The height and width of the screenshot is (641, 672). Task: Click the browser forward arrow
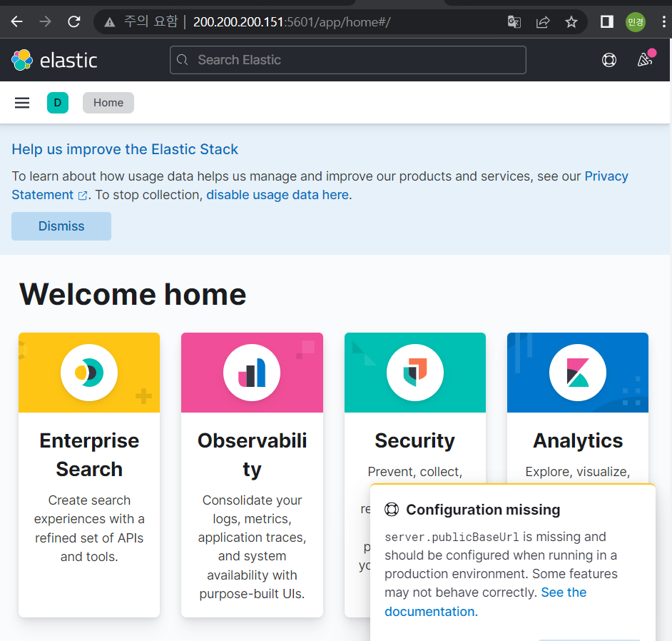pyautogui.click(x=45, y=21)
